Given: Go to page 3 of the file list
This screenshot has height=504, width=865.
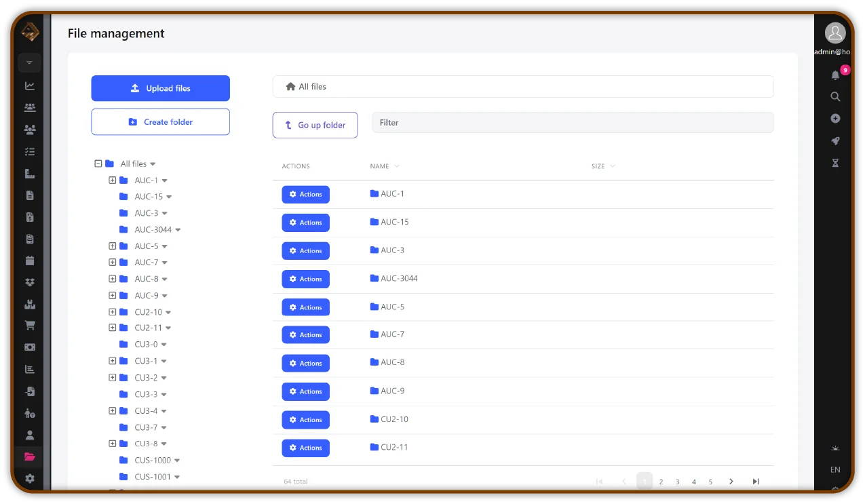Looking at the screenshot, I should click(x=677, y=482).
